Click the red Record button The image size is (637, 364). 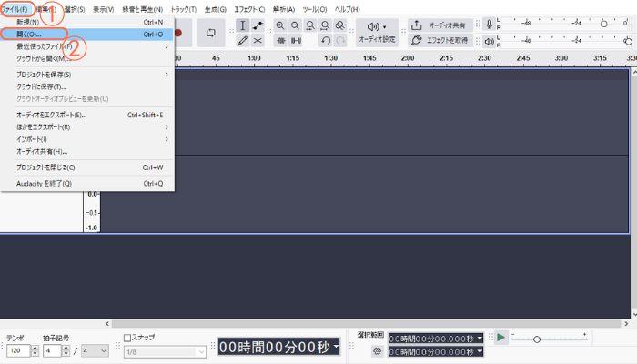178,33
